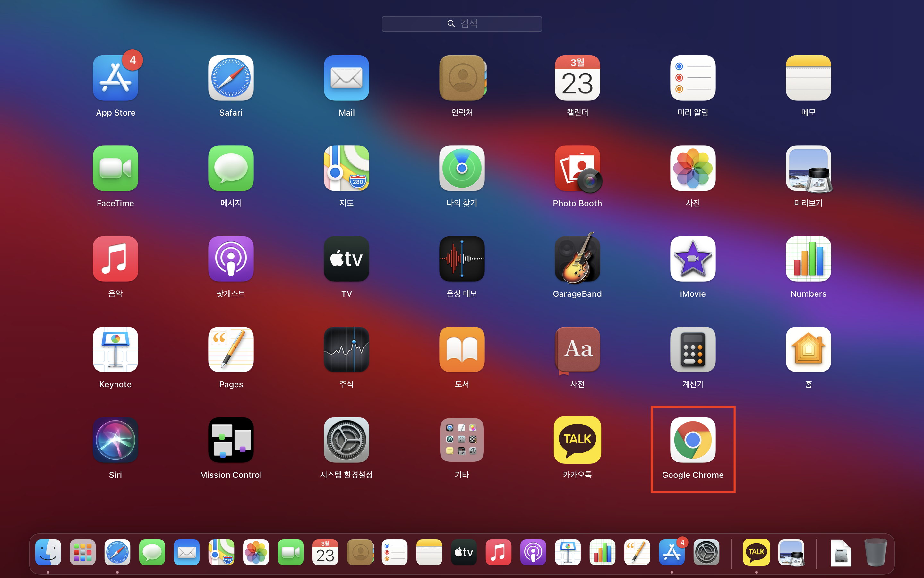
Task: Open iMovie app
Action: (x=693, y=259)
